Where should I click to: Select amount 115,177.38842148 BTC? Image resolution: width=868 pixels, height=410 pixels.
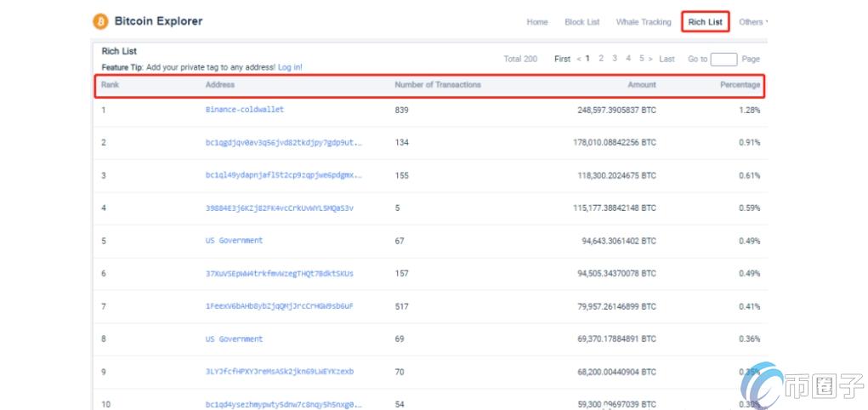point(615,208)
